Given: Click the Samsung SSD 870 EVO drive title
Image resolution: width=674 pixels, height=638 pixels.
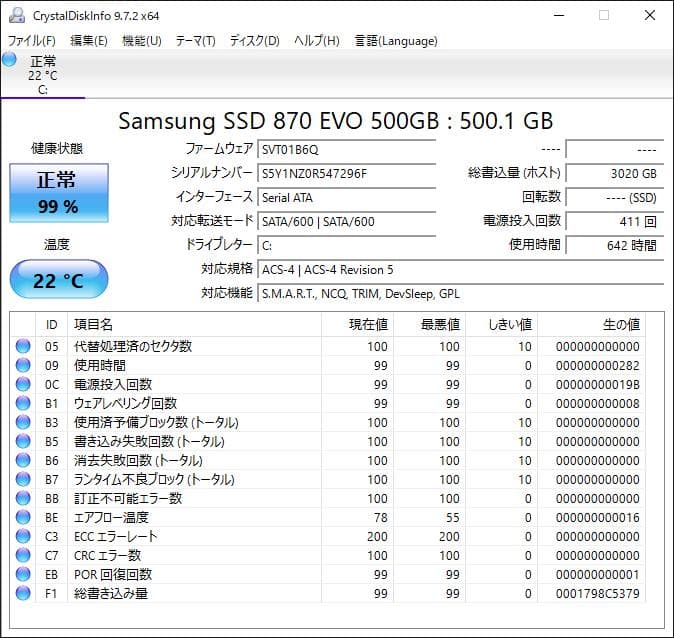Looking at the screenshot, I should click(336, 121).
